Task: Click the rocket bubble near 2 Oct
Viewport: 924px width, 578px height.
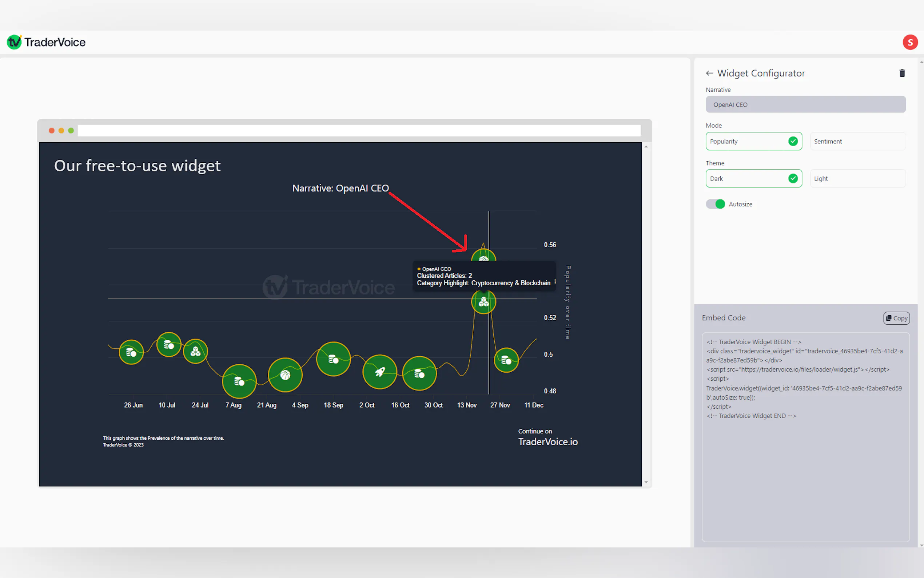Action: coord(380,372)
